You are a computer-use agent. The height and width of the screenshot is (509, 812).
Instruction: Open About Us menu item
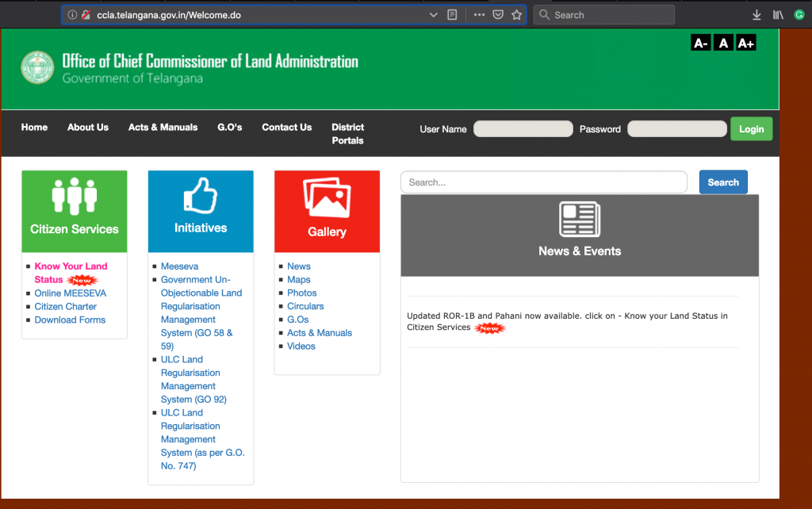point(88,128)
